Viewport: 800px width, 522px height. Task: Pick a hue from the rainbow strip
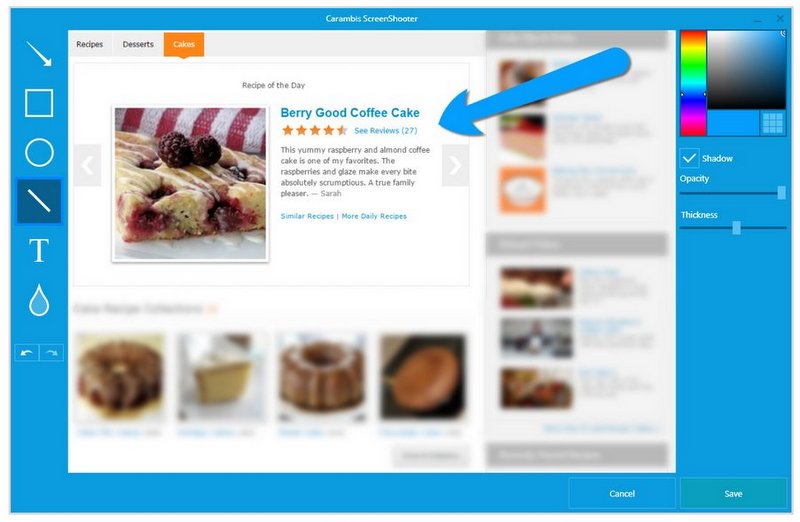click(x=693, y=83)
